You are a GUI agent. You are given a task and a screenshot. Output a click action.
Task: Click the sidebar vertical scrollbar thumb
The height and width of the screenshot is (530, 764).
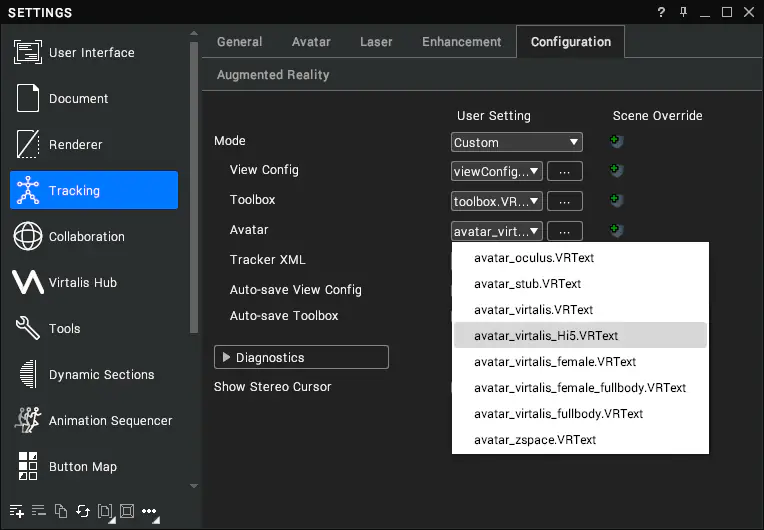point(194,188)
